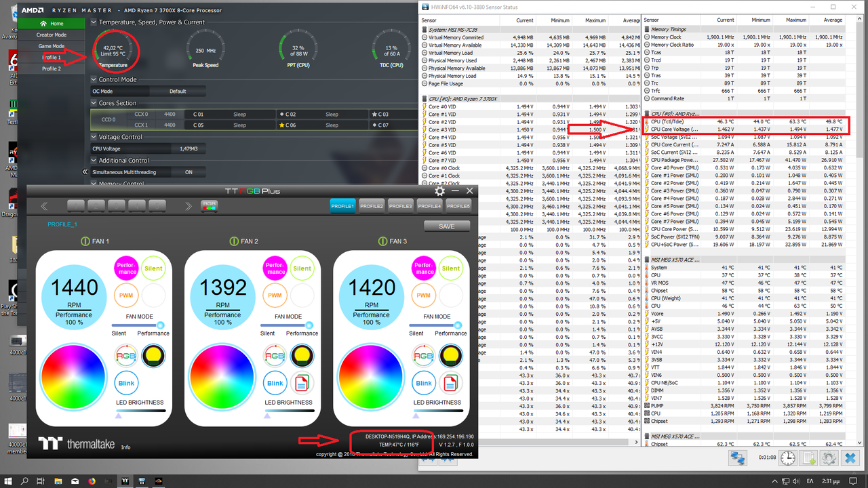Open HWiNFO network connection icon
868x488 pixels.
[737, 458]
